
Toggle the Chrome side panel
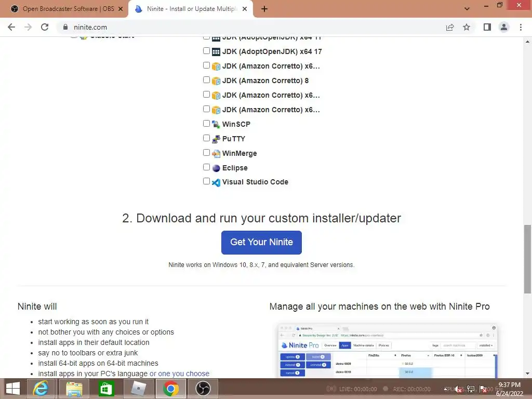(487, 27)
